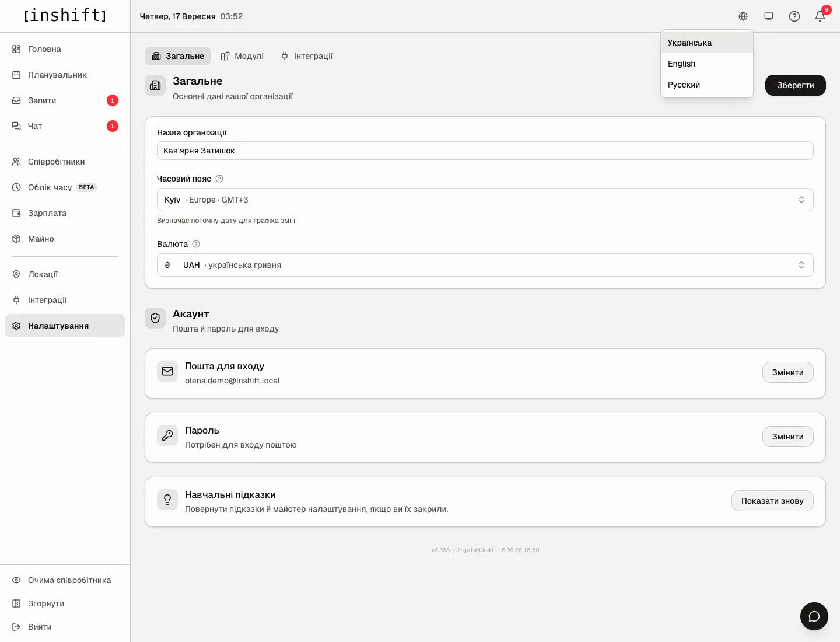Click the currency help tooltip icon
The image size is (840, 642).
[x=196, y=244]
